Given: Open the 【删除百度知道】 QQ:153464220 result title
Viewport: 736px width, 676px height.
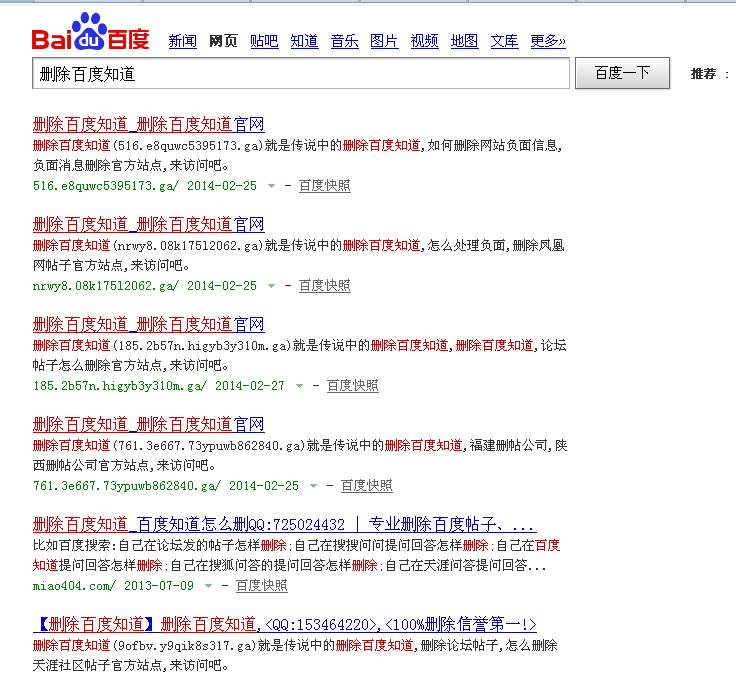Looking at the screenshot, I should coord(284,624).
